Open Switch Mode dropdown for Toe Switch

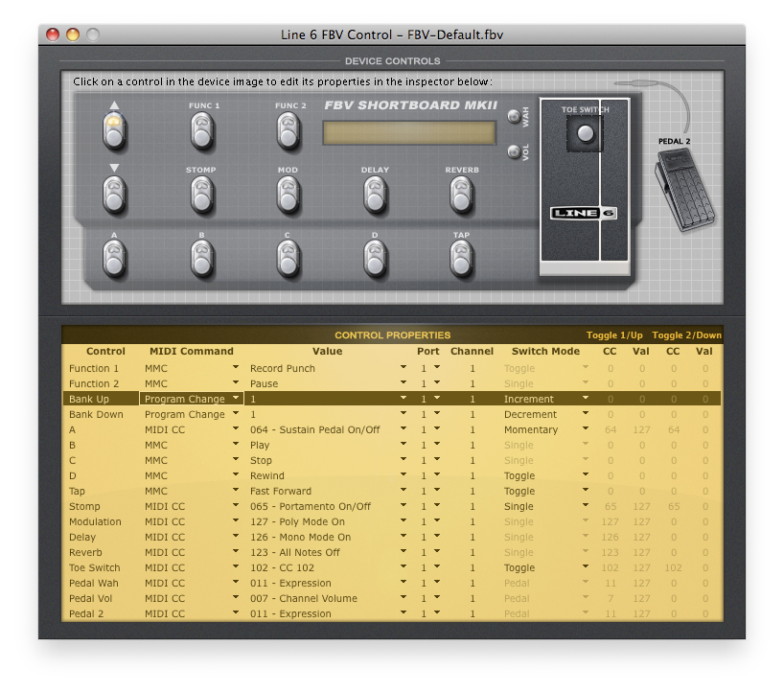585,567
